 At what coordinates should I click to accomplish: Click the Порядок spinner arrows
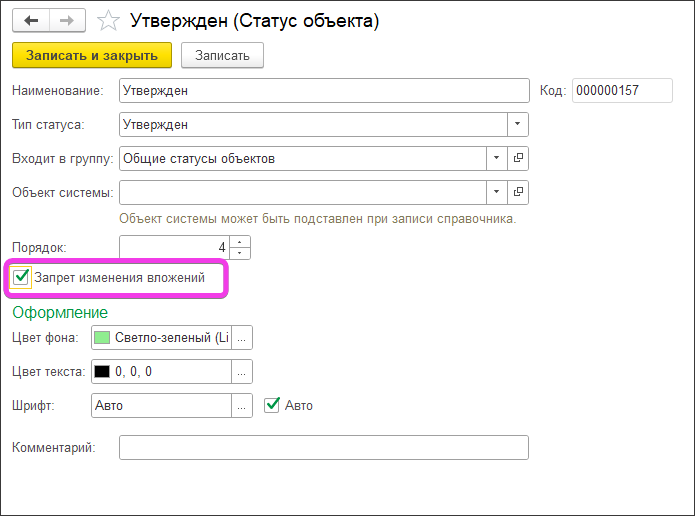240,247
